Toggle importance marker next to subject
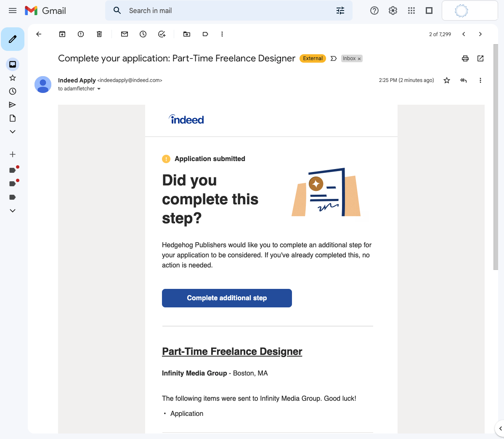504x439 pixels. click(334, 58)
